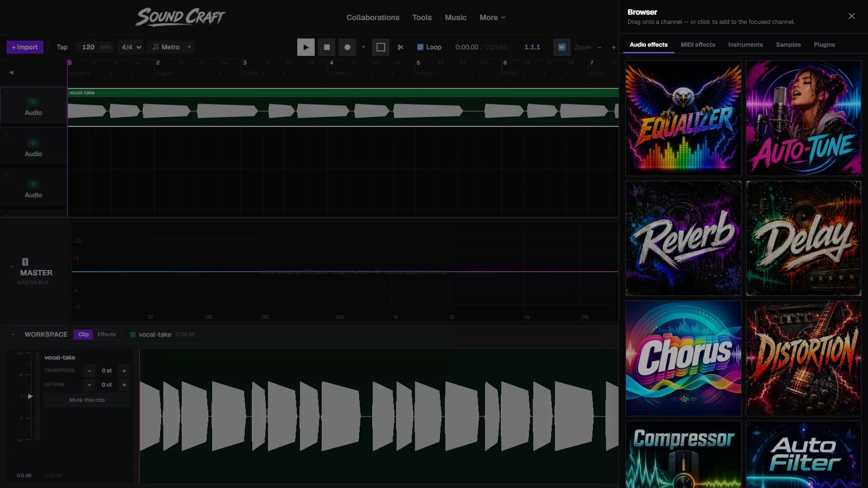Screen dimensions: 868x488
Task: Decrease Detune with minus button
Action: click(90, 385)
